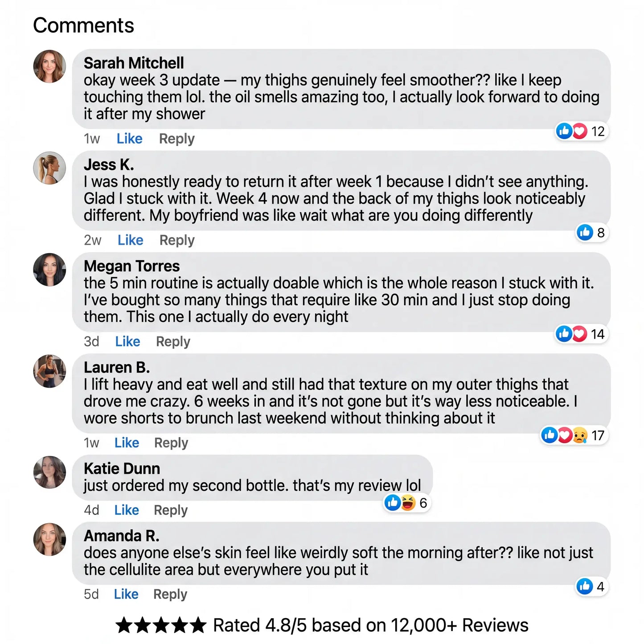
Task: Reply to Amanda R.'s comment
Action: click(x=170, y=594)
